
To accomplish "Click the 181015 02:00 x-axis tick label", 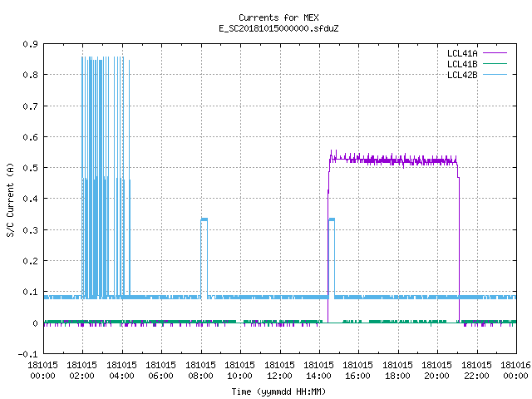I will pyautogui.click(x=82, y=370).
